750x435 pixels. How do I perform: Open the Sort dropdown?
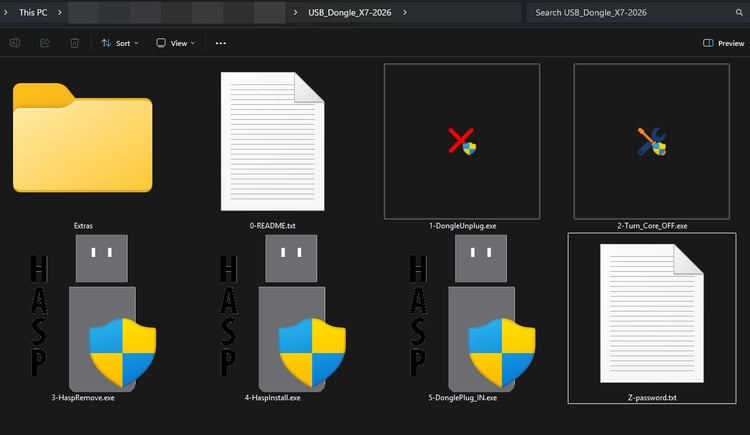click(120, 43)
